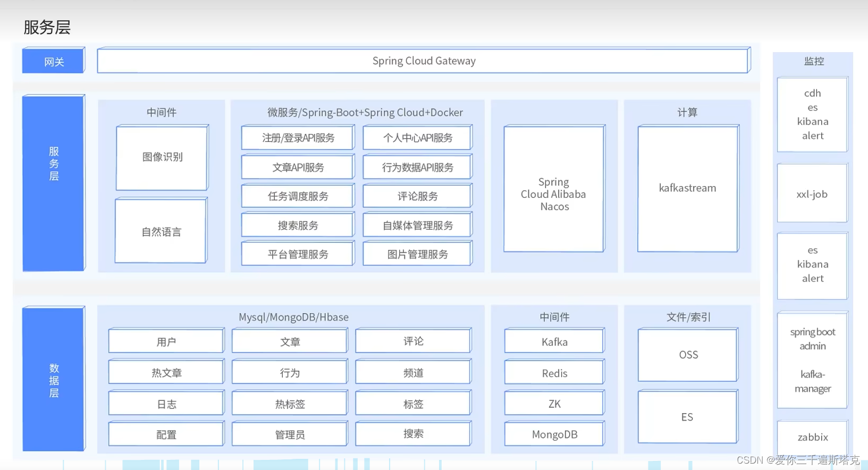Click the ZK box
Screen dimensions: 868x470
(x=554, y=403)
